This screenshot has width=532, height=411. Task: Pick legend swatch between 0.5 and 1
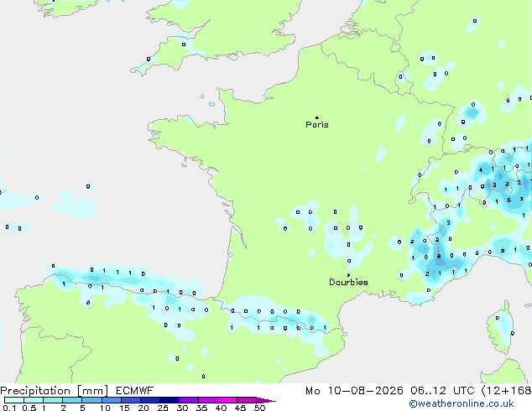coord(34,400)
